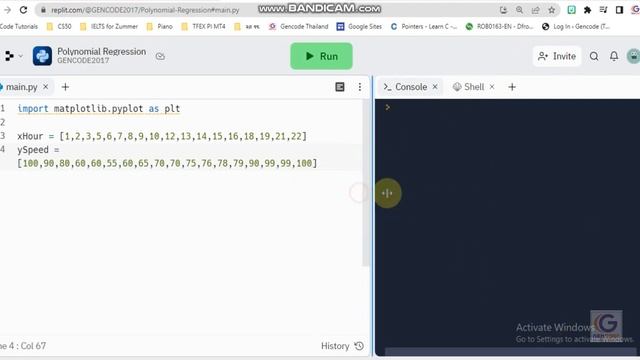Image resolution: width=640 pixels, height=360 pixels.
Task: Click the console prompt area
Action: pyautogui.click(x=387, y=107)
